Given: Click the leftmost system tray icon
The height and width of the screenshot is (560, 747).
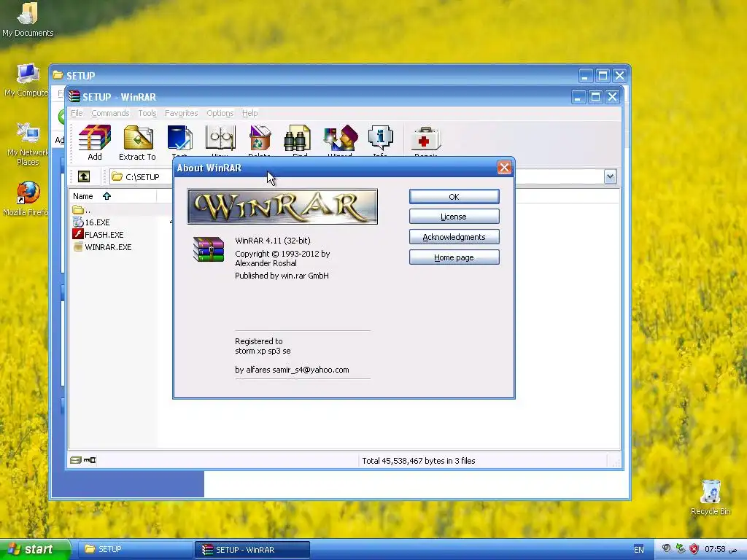Looking at the screenshot, I should (667, 549).
